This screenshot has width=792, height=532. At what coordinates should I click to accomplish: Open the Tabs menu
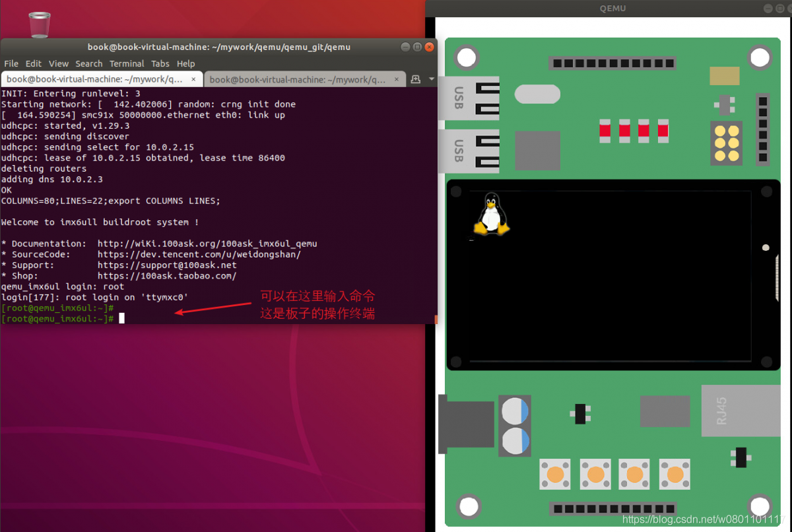(160, 63)
